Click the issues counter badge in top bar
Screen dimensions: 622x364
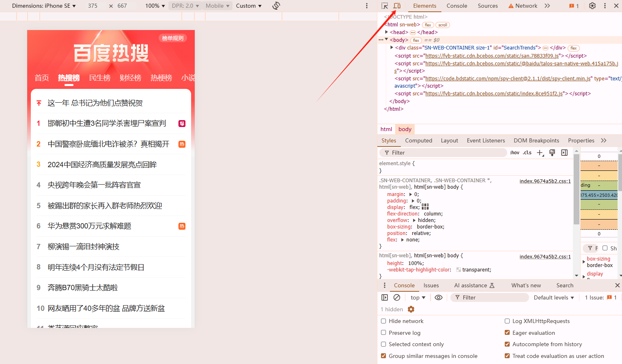pyautogui.click(x=574, y=6)
